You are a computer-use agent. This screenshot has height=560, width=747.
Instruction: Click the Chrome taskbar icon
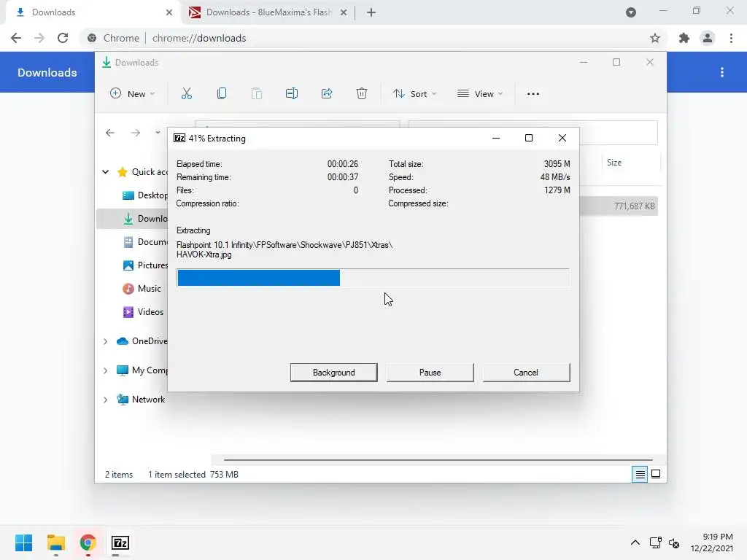[88, 542]
